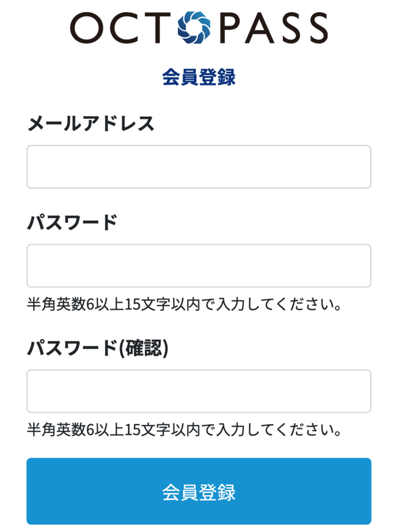The image size is (398, 532).
Task: Click the パスワード field label
Action: [72, 222]
